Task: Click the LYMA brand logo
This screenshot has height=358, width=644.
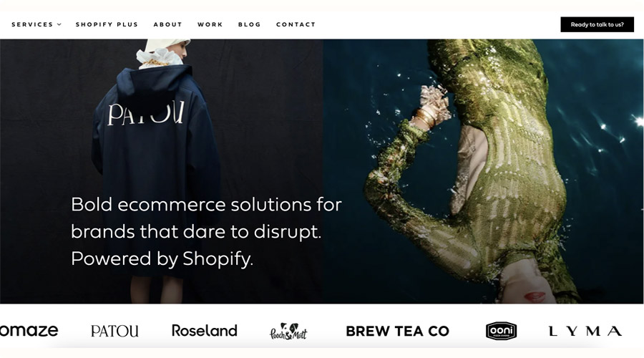Action: tap(585, 331)
